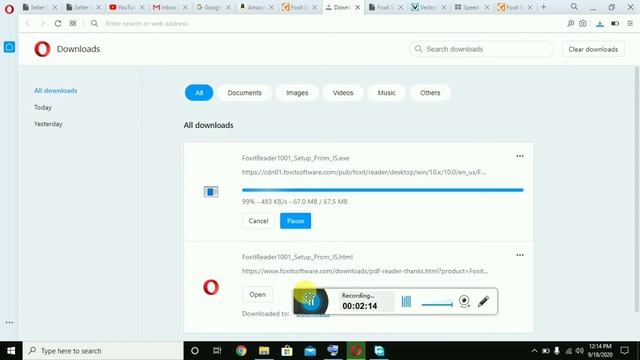Open the snapshot camera icon
The width and height of the screenshot is (640, 360).
[583, 24]
